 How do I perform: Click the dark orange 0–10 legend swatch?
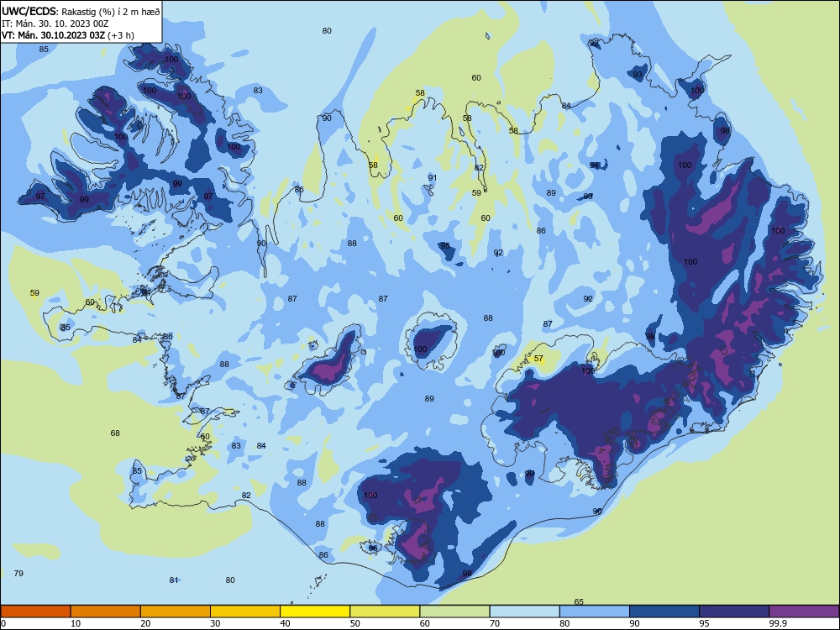35,612
